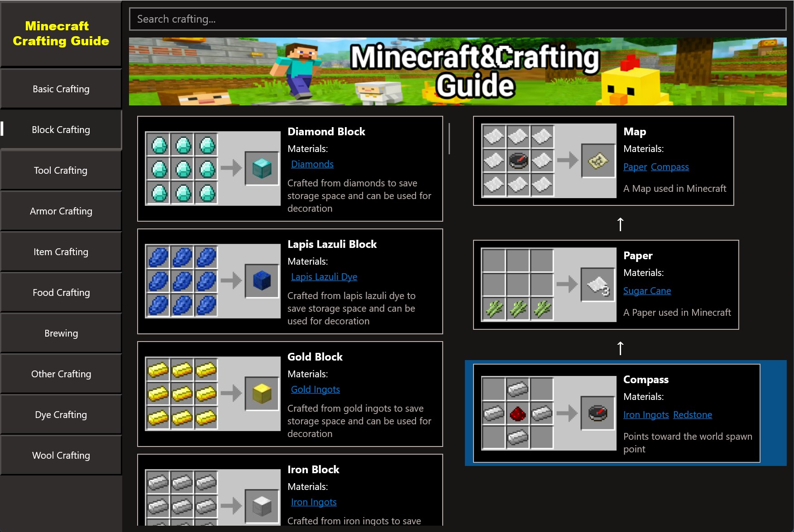
Task: Go to Tool Crafting
Action: 61,170
